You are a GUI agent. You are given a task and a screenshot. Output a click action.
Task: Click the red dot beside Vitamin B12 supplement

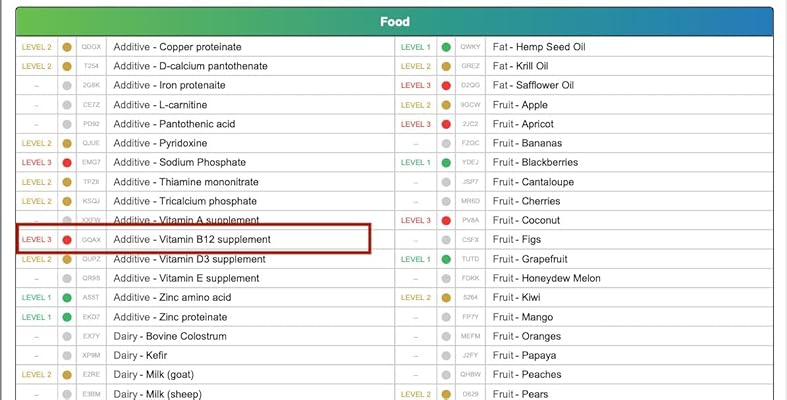pos(67,240)
